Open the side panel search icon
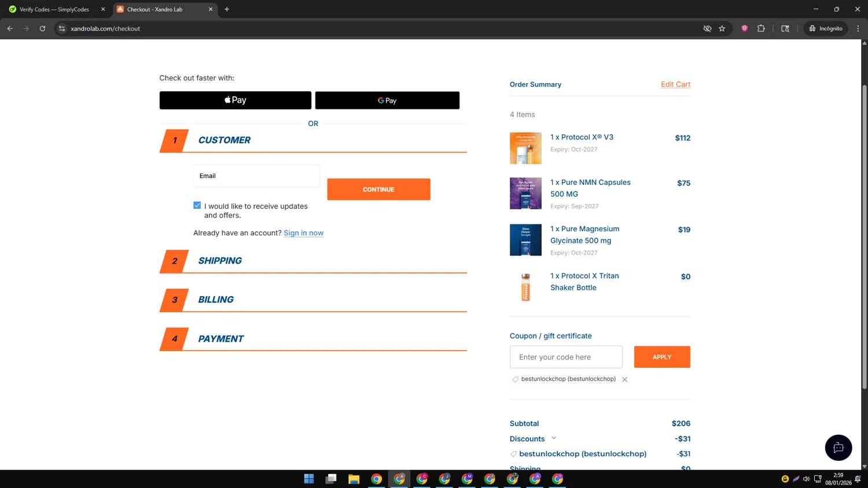 785,28
